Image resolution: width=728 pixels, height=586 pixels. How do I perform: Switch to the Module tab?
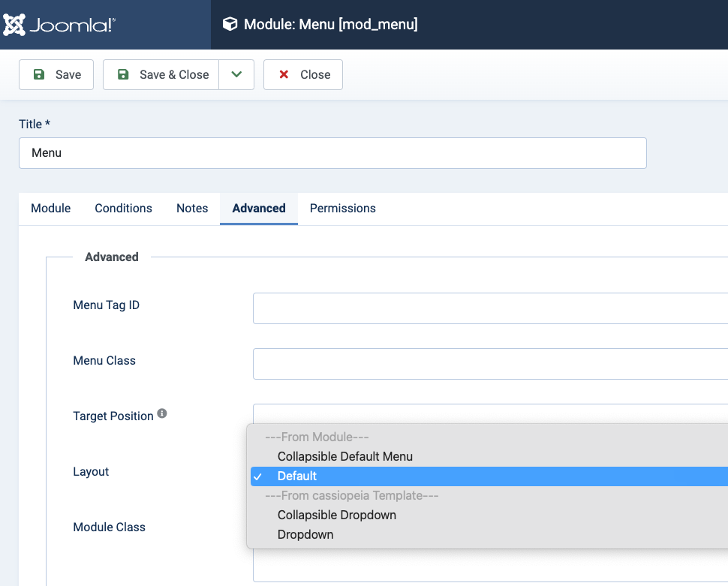(51, 209)
